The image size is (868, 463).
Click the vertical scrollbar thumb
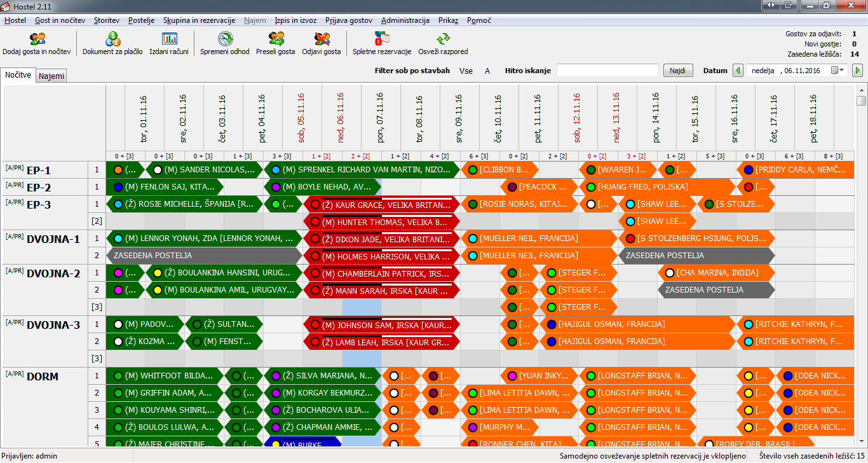pos(861,100)
